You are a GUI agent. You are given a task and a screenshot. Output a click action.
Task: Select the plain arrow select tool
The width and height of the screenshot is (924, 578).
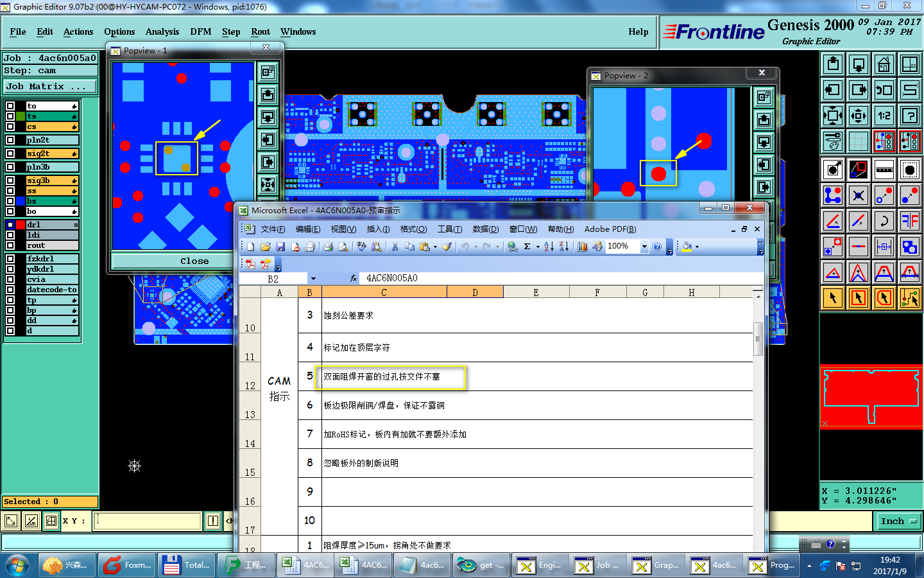coord(833,298)
